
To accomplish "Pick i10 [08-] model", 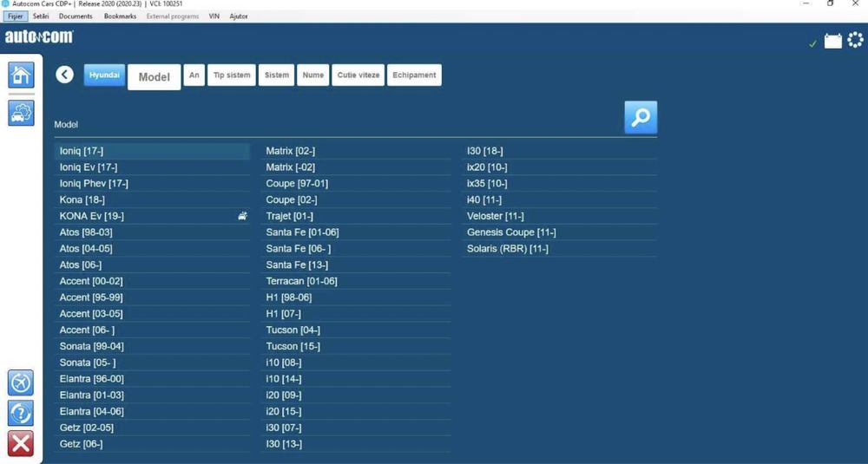I will tap(356, 363).
